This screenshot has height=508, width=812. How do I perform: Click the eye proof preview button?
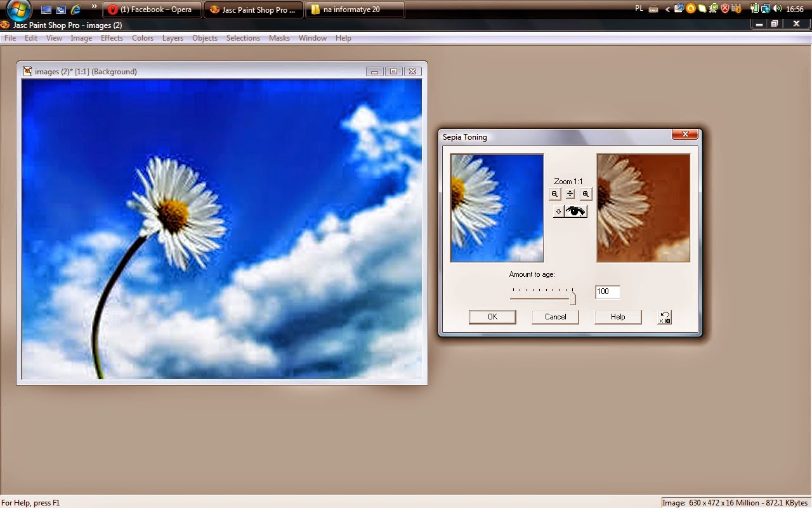[576, 211]
